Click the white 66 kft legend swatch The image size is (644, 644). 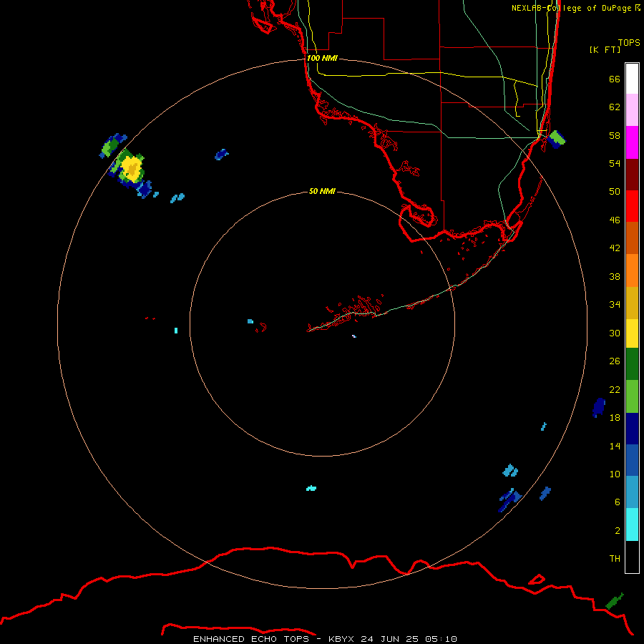click(x=632, y=79)
